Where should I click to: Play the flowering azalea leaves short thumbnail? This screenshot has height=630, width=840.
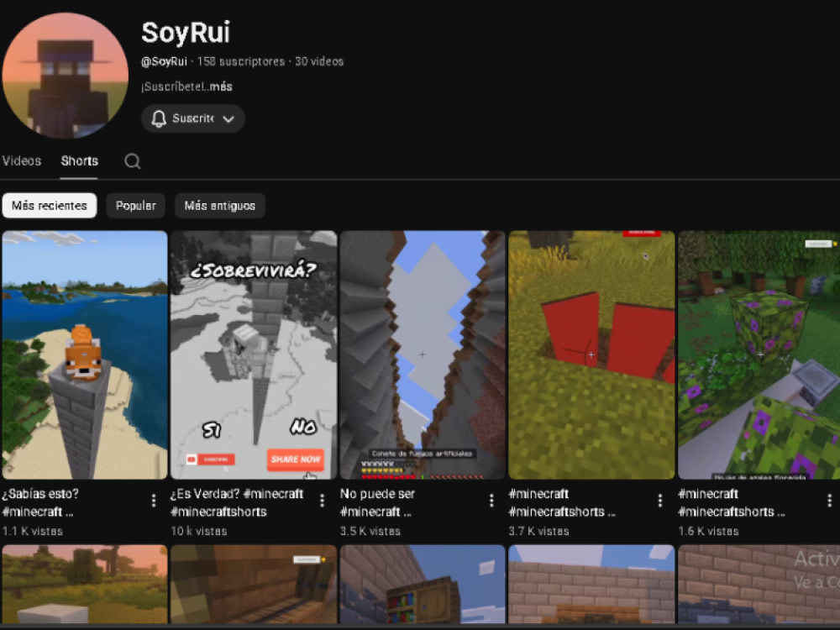pos(759,354)
